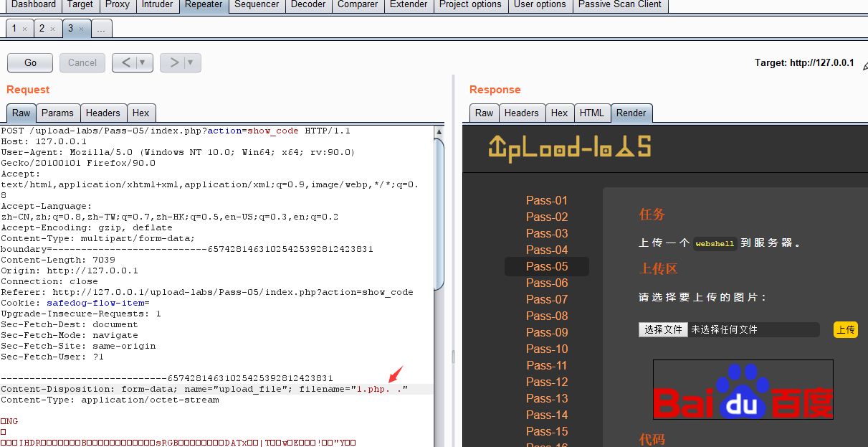Image resolution: width=868 pixels, height=447 pixels.
Task: Open the Proxy tab
Action: (118, 5)
